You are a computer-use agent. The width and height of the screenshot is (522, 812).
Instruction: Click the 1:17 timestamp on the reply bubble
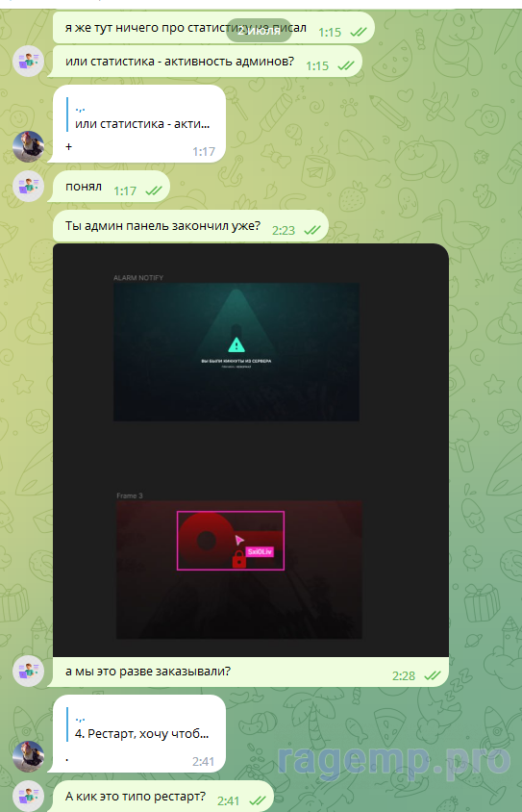[x=203, y=152]
